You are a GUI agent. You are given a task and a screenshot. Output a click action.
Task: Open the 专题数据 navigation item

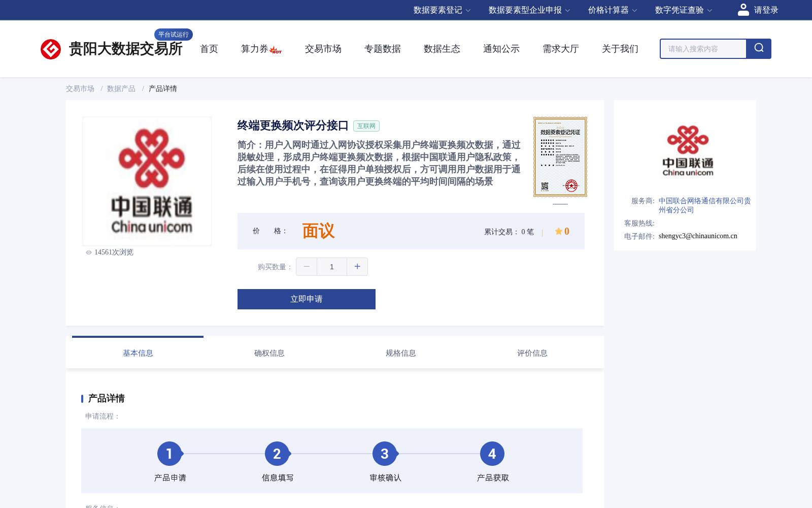point(383,49)
